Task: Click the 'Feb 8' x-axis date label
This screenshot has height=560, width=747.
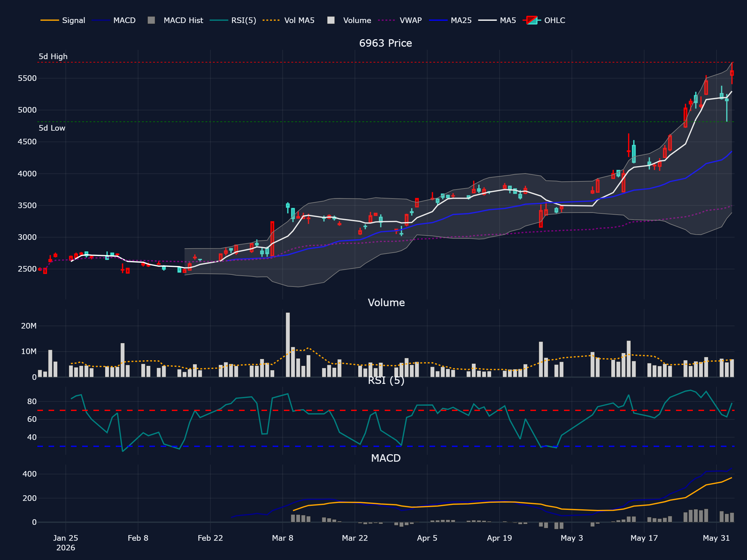Action: (x=138, y=538)
